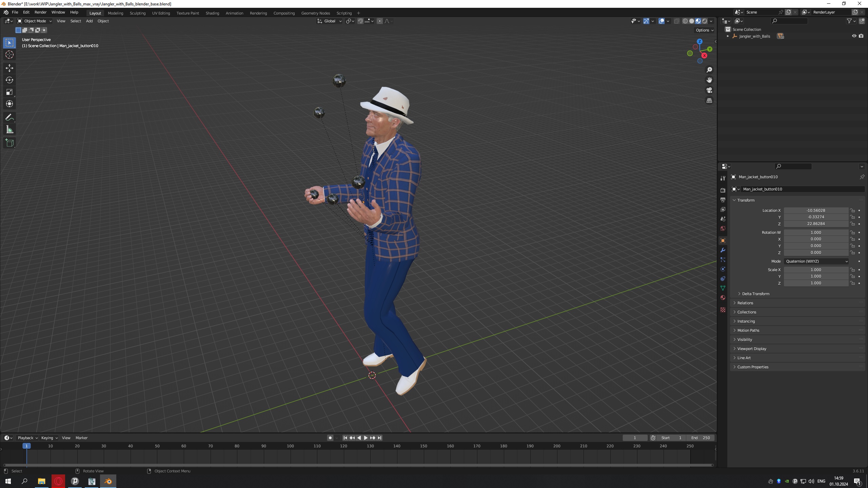Open the Render menu
868x488 pixels.
tap(40, 12)
